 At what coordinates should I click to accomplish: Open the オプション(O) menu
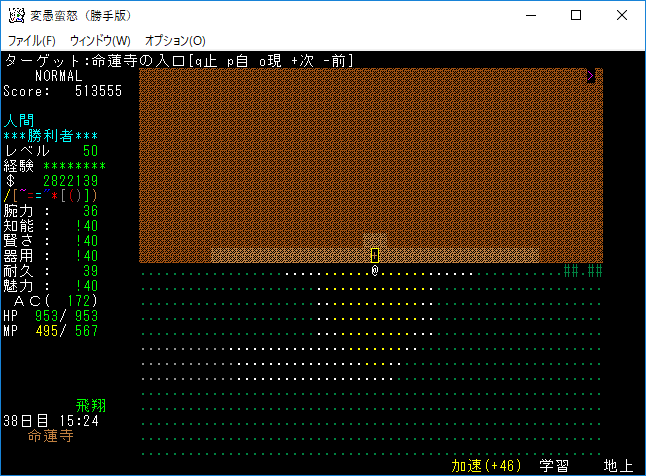click(x=175, y=40)
